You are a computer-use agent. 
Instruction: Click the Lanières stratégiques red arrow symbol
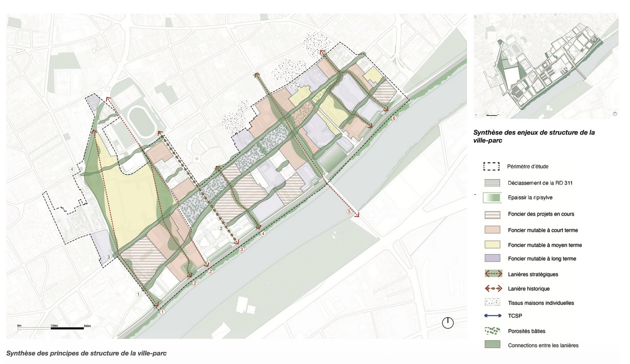[x=493, y=274]
